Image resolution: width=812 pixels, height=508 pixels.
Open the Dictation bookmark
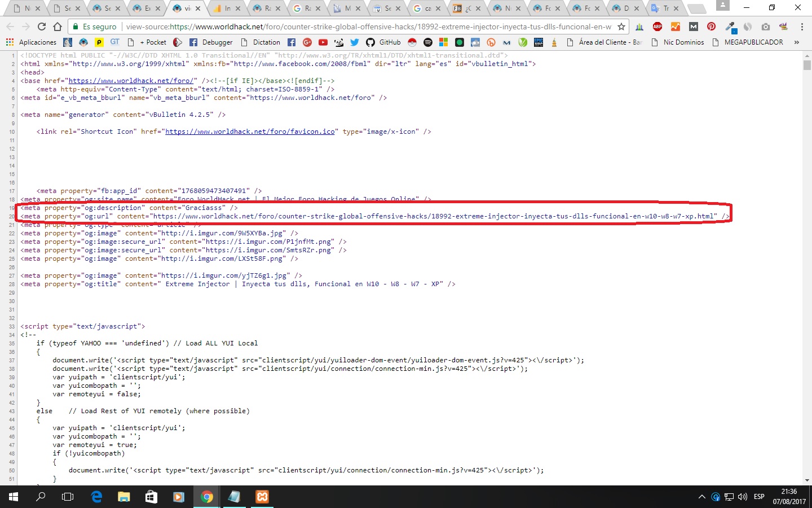tap(261, 42)
